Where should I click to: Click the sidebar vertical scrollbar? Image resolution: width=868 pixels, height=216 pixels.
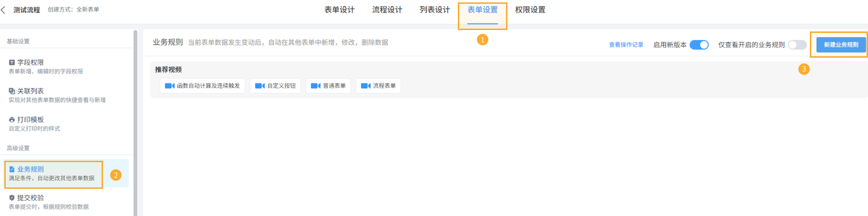[x=135, y=123]
